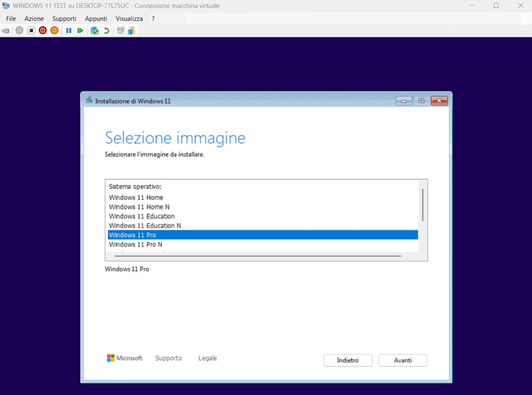This screenshot has height=395, width=532.
Task: Turn off the VM with the black stop icon
Action: (x=31, y=30)
